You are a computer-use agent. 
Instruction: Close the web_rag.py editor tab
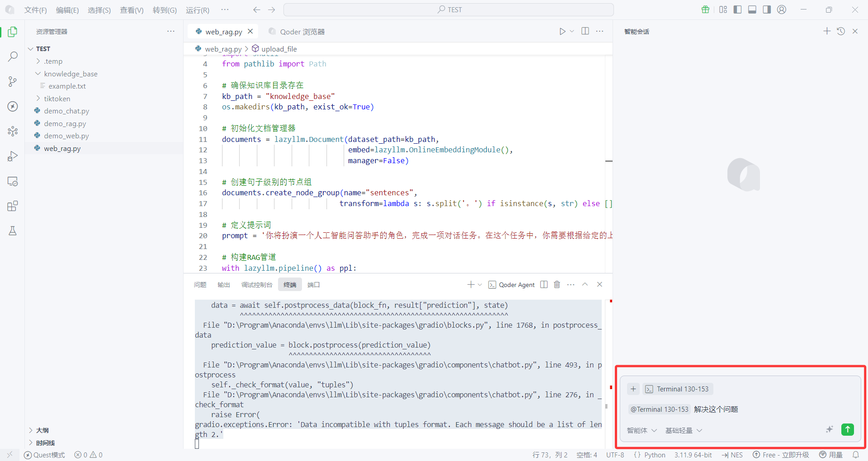coord(250,31)
